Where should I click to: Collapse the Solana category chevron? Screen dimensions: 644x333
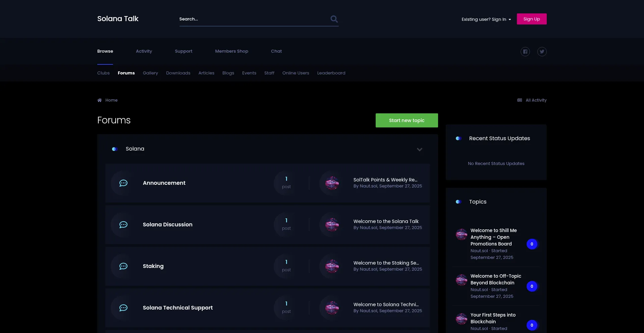(x=419, y=150)
